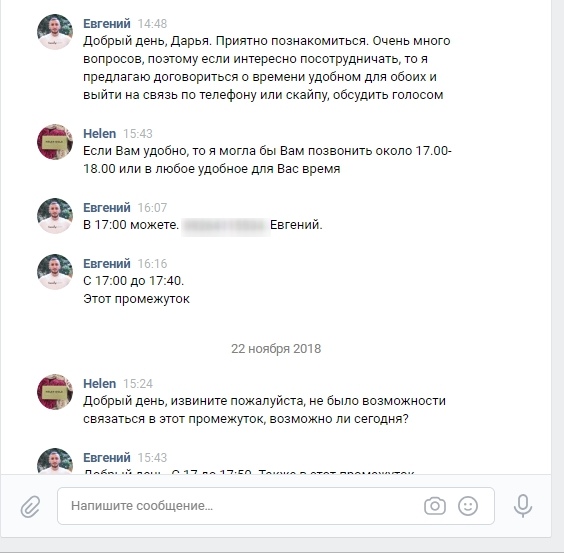564x557 pixels.
Task: Click the name Евгений on the bottom 15:43 message
Action: point(107,458)
